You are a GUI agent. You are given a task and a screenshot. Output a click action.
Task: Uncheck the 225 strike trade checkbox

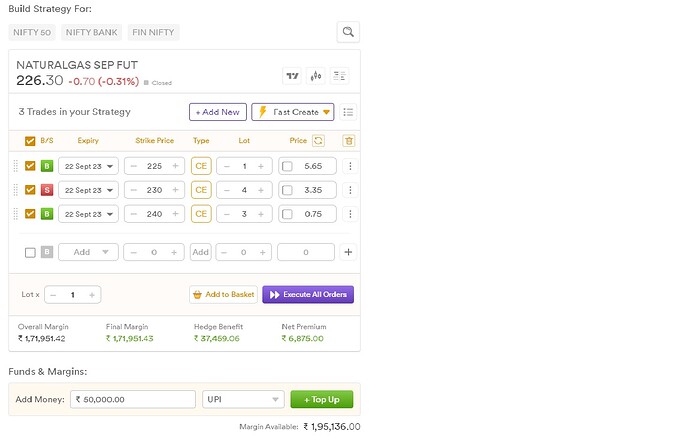tap(30, 166)
